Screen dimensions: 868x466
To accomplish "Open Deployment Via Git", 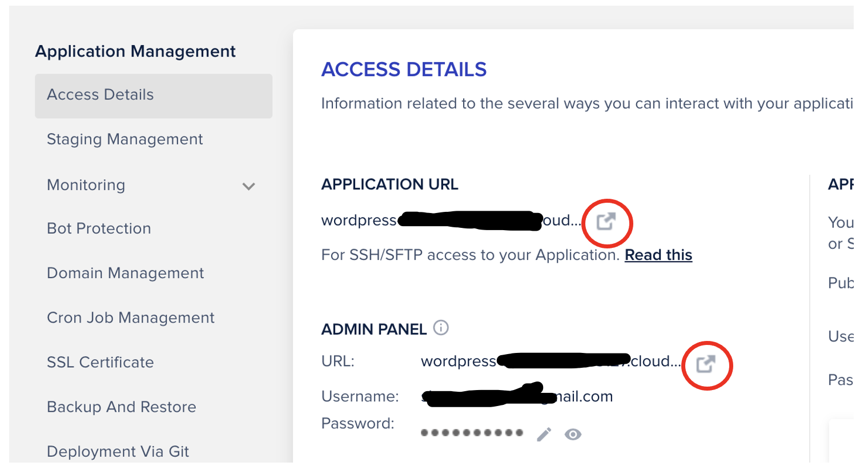I will click(x=117, y=451).
